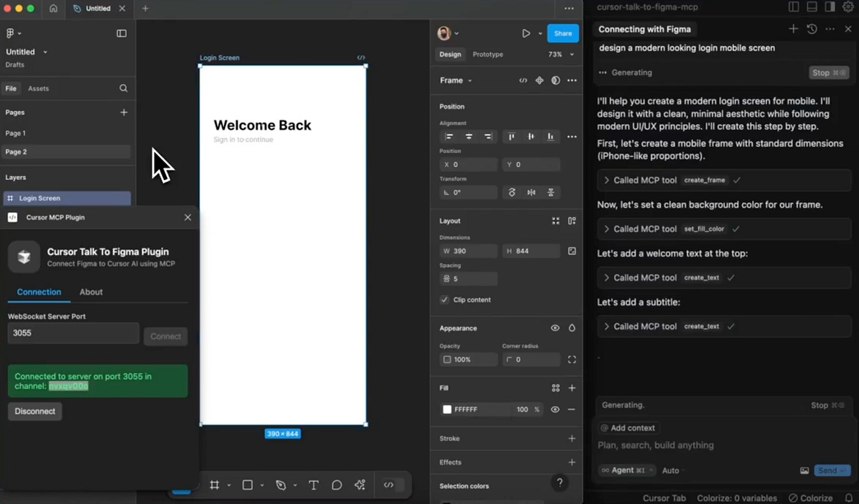This screenshot has height=504, width=859.
Task: Switch to the Assets tab
Action: coord(38,88)
